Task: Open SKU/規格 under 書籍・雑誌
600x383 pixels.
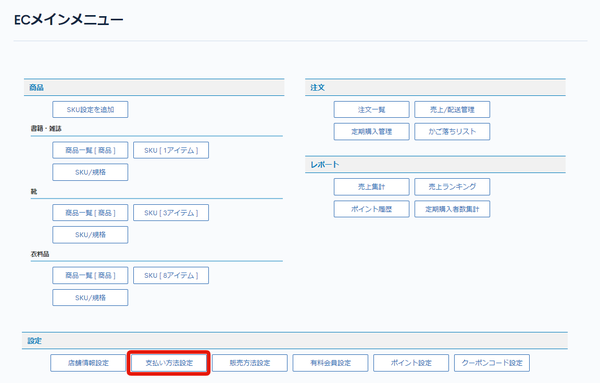Action: pyautogui.click(x=90, y=172)
